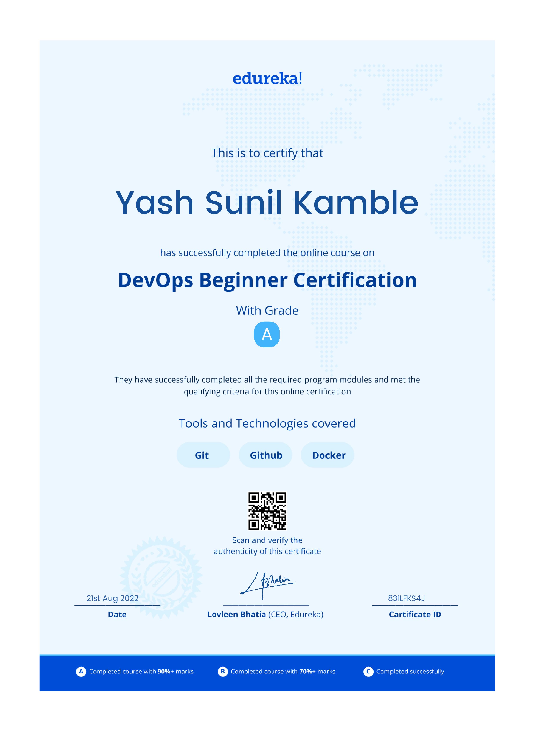Click 'They have successfully completed all' sentence line

point(267,380)
